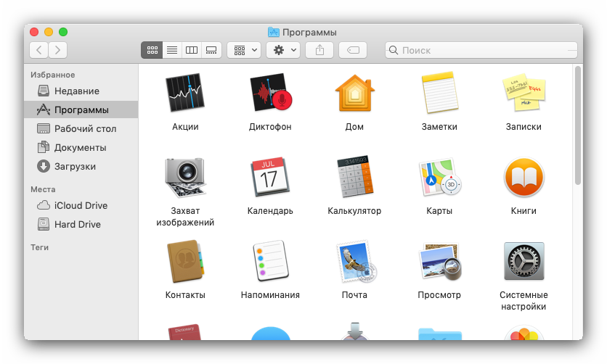Zoom the window with green button

[x=63, y=32]
